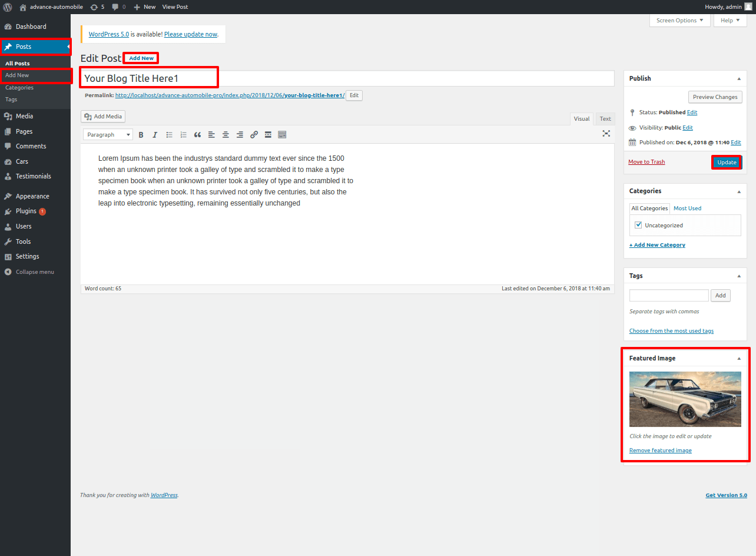Expand the Screen Options panel
The width and height of the screenshot is (756, 556).
click(679, 21)
